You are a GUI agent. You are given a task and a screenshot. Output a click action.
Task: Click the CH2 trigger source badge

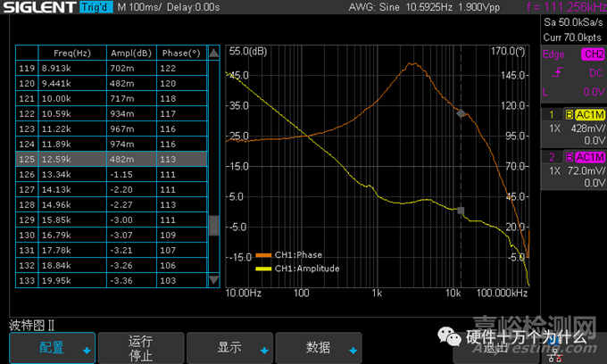point(592,54)
